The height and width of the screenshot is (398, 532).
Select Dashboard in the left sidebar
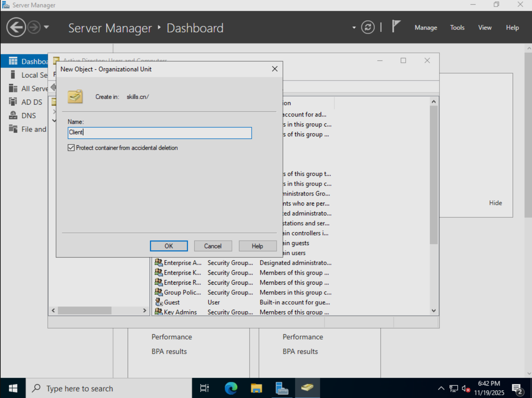pos(24,61)
